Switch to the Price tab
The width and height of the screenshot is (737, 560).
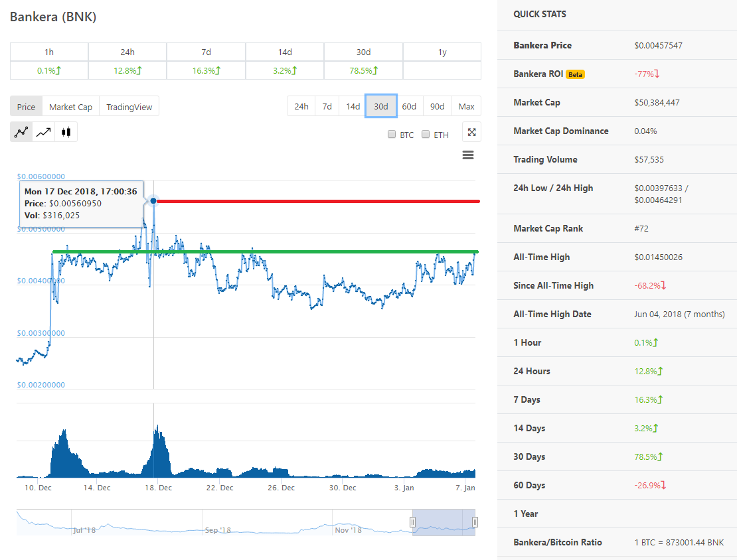tap(27, 107)
